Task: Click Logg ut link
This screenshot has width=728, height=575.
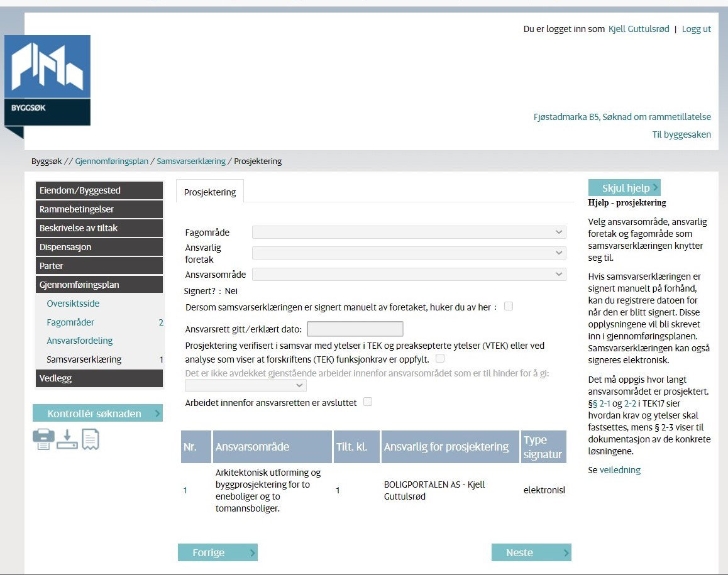Action: [x=697, y=29]
